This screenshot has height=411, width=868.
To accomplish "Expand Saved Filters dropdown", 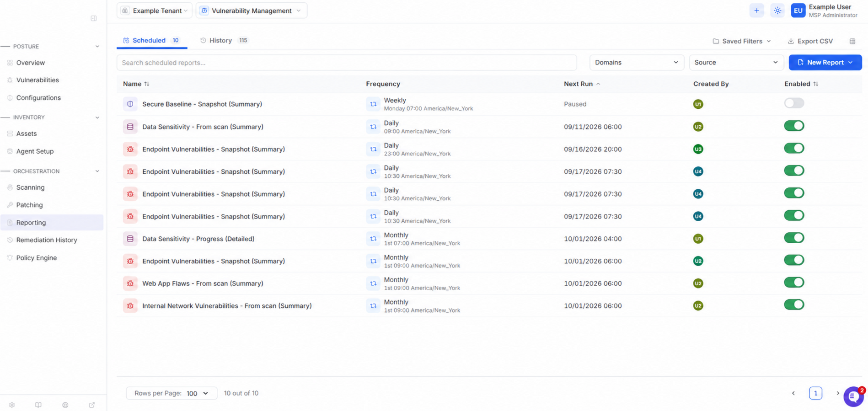I will (742, 41).
